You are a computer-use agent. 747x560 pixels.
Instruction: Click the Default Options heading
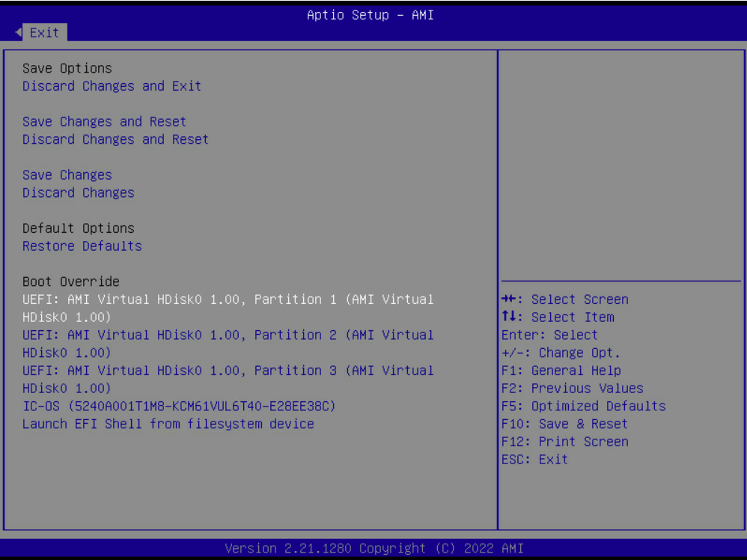79,229
